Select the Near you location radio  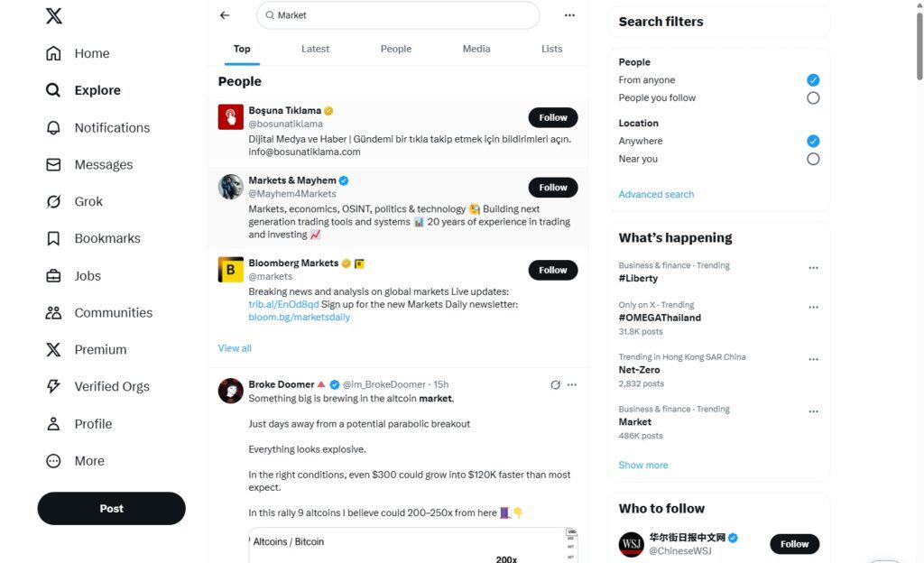pyautogui.click(x=813, y=159)
